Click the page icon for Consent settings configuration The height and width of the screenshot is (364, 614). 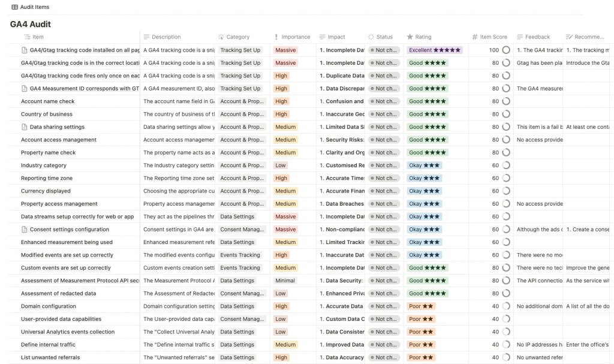coord(25,230)
